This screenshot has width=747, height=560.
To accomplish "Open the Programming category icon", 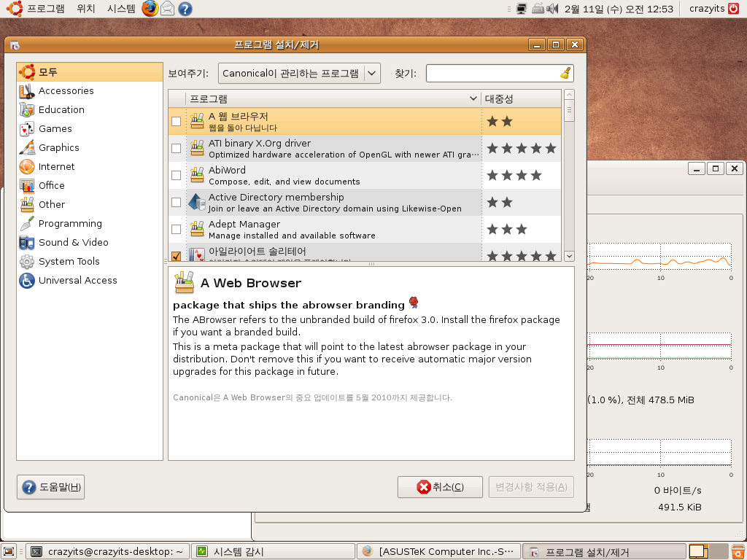I will (27, 224).
